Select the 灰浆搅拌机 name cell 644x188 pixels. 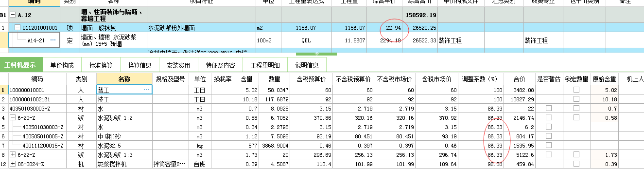(x=124, y=164)
